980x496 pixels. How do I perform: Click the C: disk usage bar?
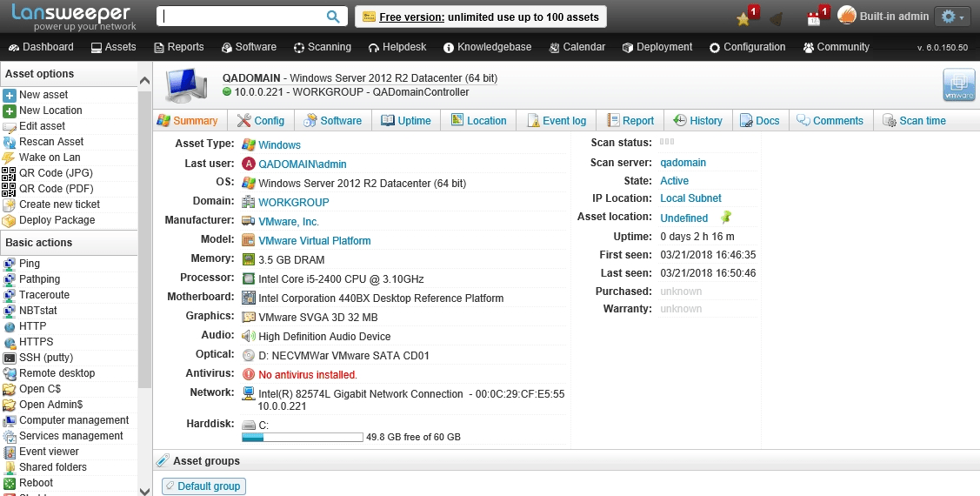pos(302,437)
